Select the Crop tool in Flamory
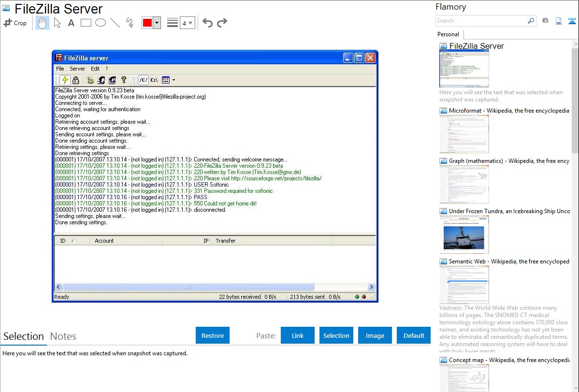The width and height of the screenshot is (579, 392). [15, 23]
